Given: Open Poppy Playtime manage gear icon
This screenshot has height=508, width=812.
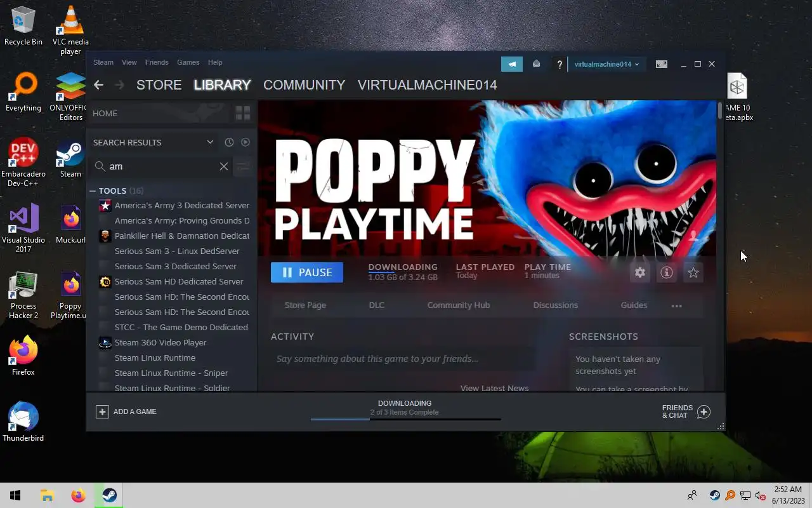Looking at the screenshot, I should tap(640, 272).
